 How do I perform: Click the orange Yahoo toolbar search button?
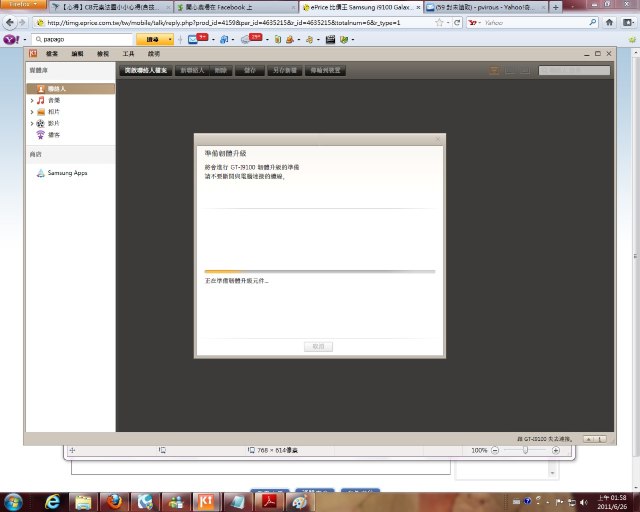[155, 39]
